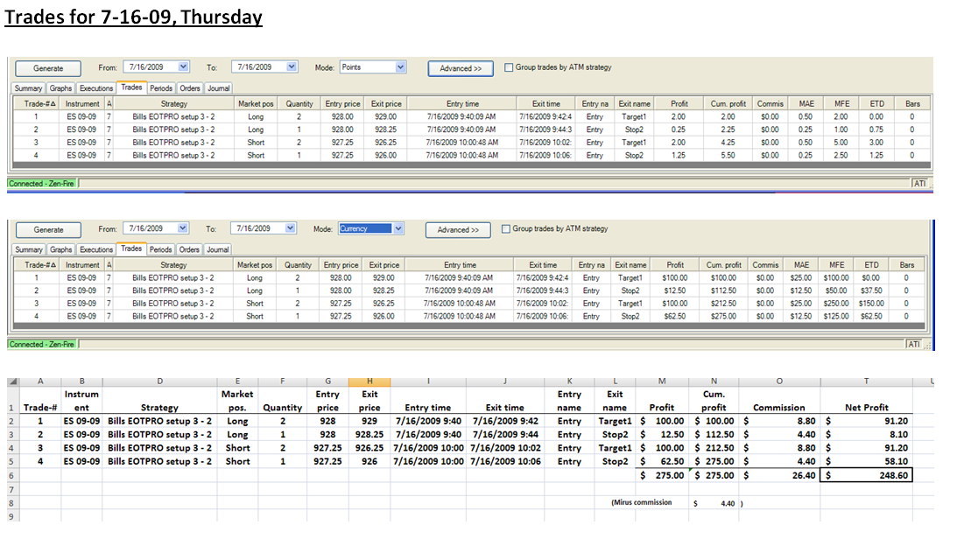Open the Mode dropdown showing Currency
Image resolution: width=957 pixels, height=560 pixels.
click(398, 228)
